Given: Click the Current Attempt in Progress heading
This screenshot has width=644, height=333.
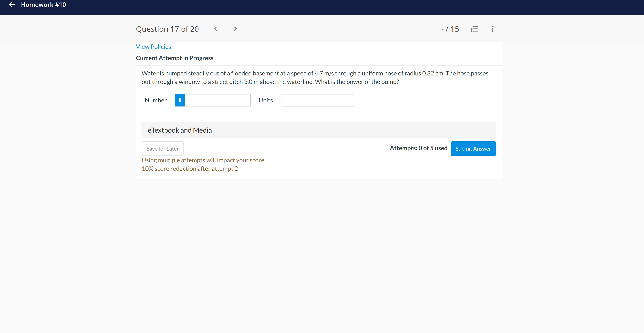Looking at the screenshot, I should (174, 58).
